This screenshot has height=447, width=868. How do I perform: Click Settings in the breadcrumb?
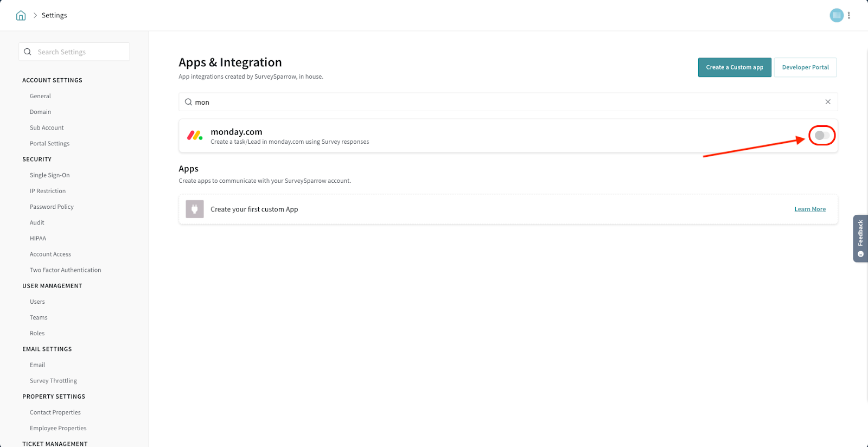[54, 15]
